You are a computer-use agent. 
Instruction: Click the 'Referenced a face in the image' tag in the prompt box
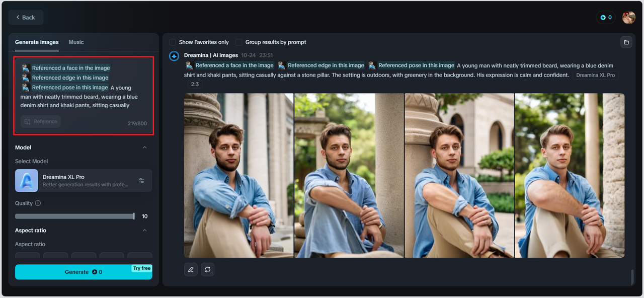click(71, 68)
